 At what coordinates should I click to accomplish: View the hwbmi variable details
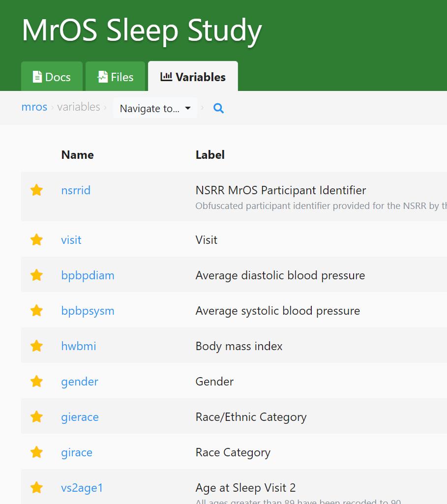click(79, 346)
